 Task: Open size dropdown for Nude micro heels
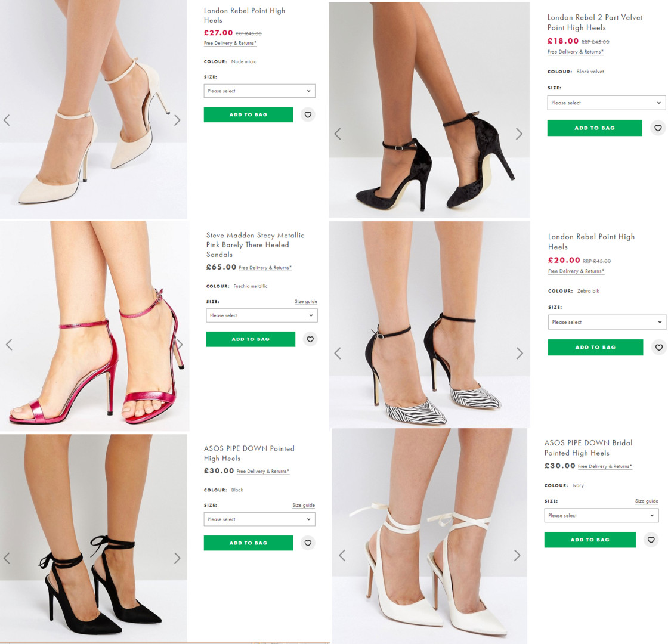click(x=259, y=91)
